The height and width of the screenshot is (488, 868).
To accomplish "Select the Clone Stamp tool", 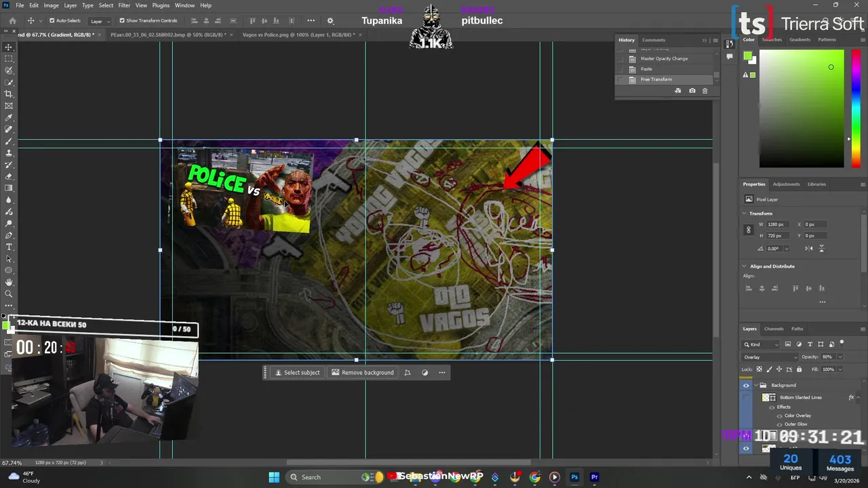I will [9, 153].
